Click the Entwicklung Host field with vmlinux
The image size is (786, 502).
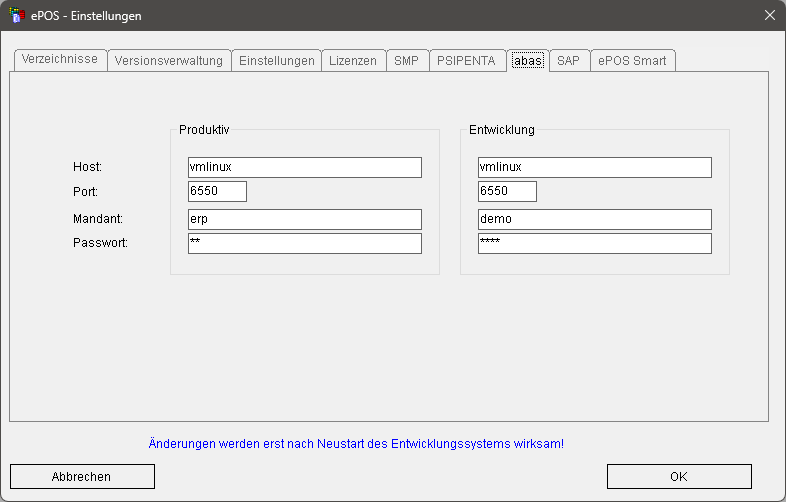click(595, 168)
